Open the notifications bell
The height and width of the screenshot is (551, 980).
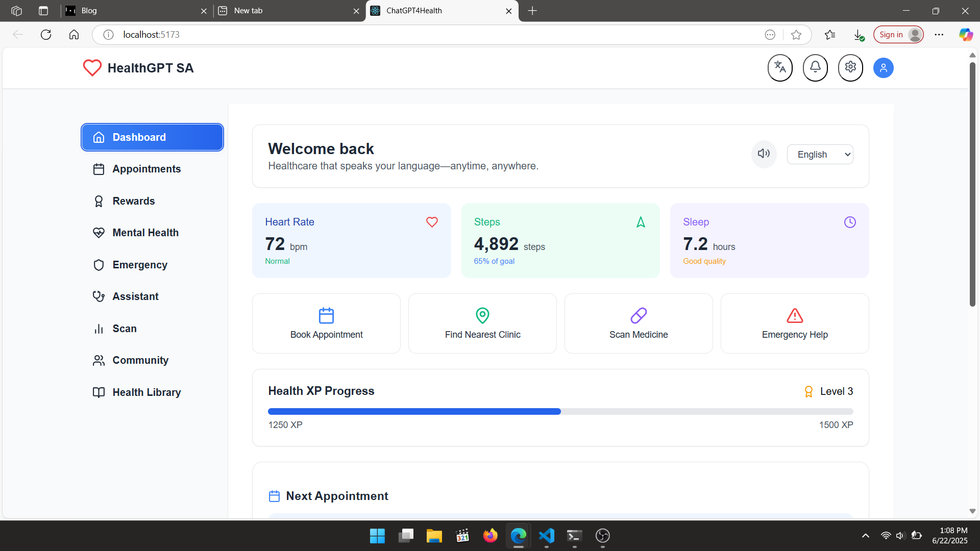(x=815, y=67)
